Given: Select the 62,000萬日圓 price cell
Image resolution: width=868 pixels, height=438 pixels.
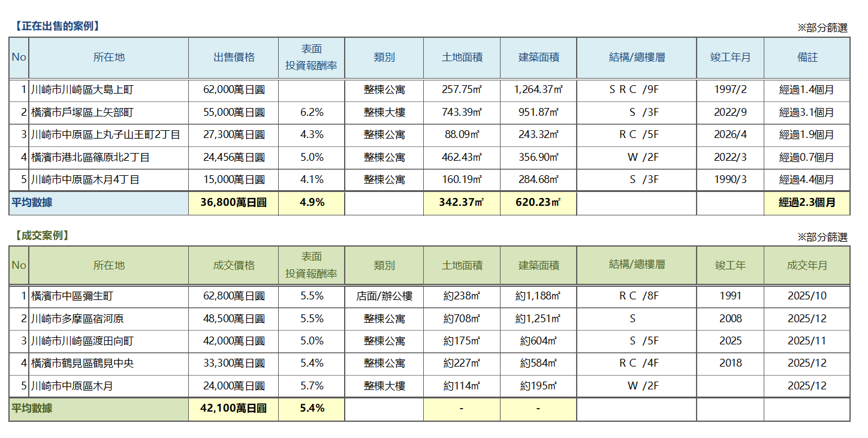Looking at the screenshot, I should coord(234,90).
